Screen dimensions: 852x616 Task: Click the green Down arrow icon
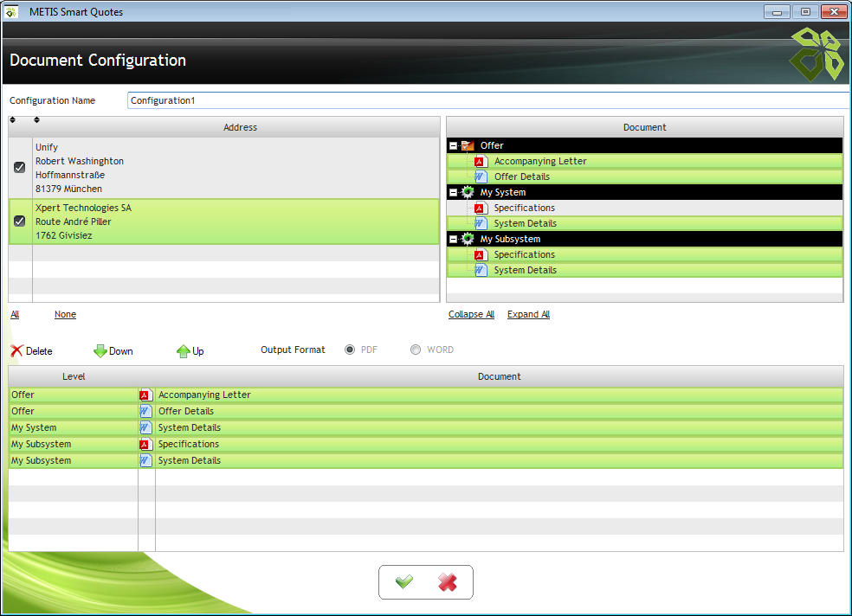pos(100,351)
